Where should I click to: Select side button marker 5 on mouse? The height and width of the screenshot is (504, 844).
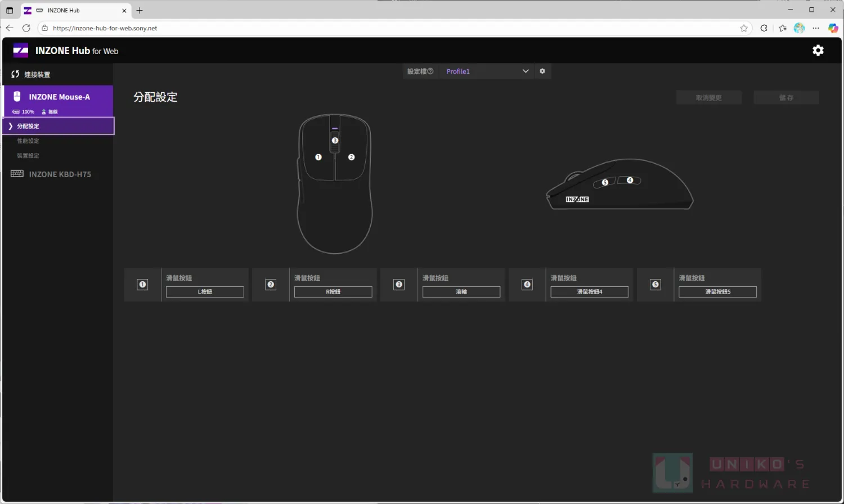point(605,183)
